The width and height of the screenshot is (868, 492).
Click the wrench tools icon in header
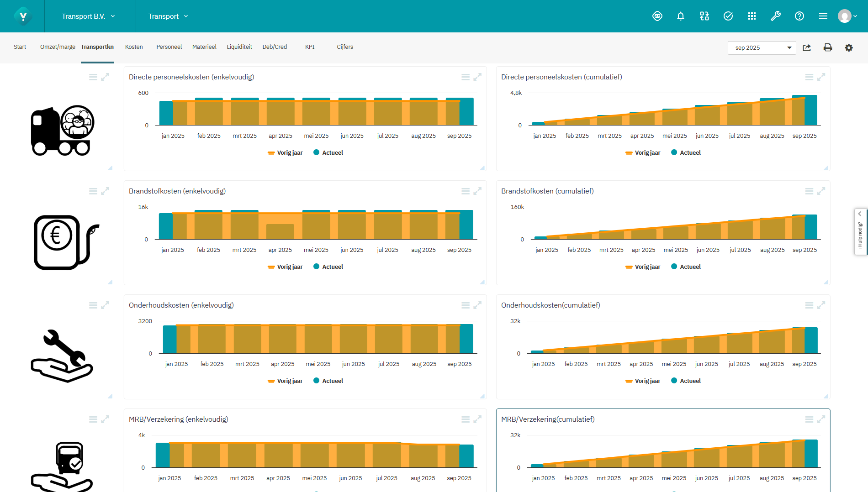pos(775,16)
